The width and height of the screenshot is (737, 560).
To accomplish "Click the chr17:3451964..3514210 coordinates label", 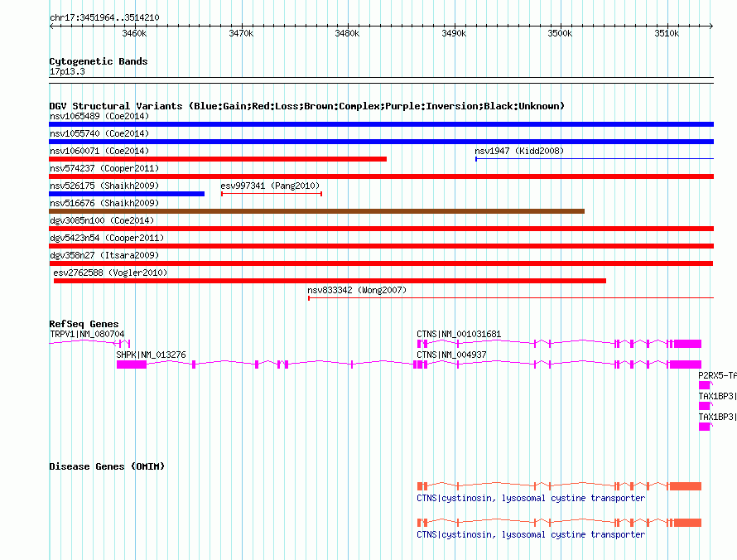I will tap(104, 17).
